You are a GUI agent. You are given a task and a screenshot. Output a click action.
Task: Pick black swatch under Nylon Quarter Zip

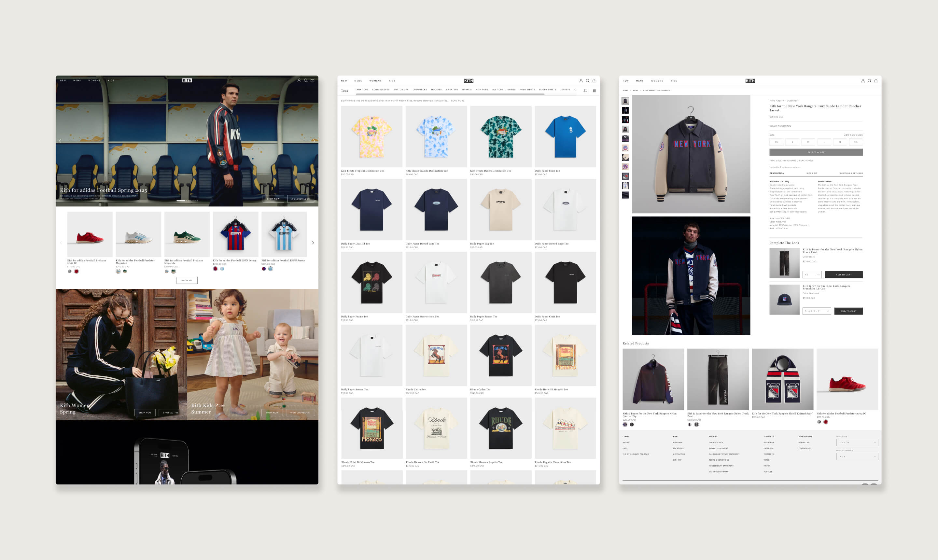pyautogui.click(x=632, y=425)
